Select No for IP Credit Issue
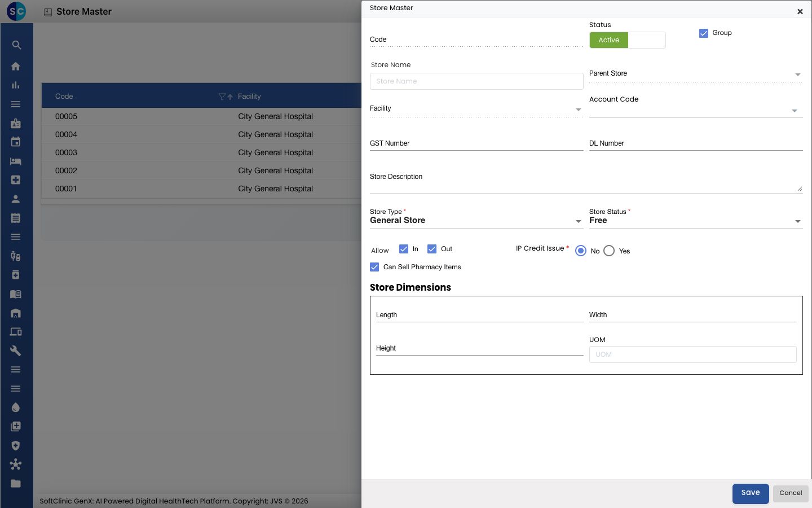Screen dimensions: 812x508 [581, 251]
